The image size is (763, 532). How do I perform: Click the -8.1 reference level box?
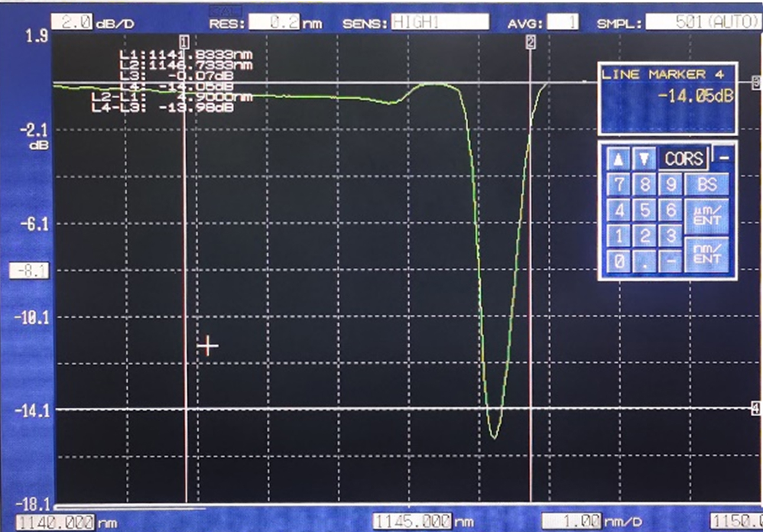coord(29,272)
